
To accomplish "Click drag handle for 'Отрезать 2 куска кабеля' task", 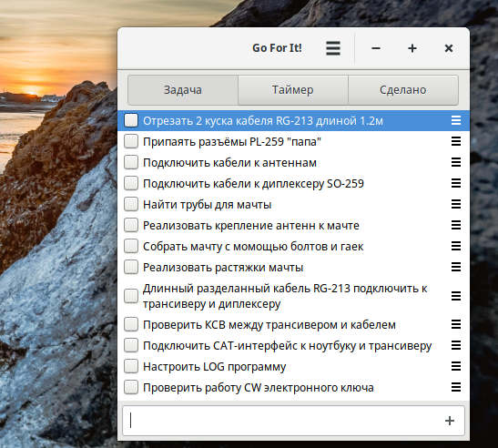I will (x=456, y=120).
